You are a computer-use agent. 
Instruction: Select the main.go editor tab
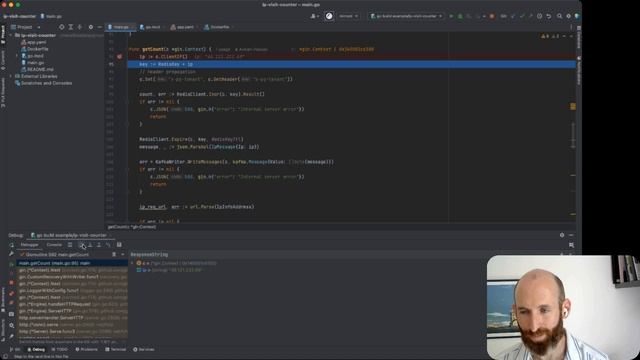click(x=120, y=27)
